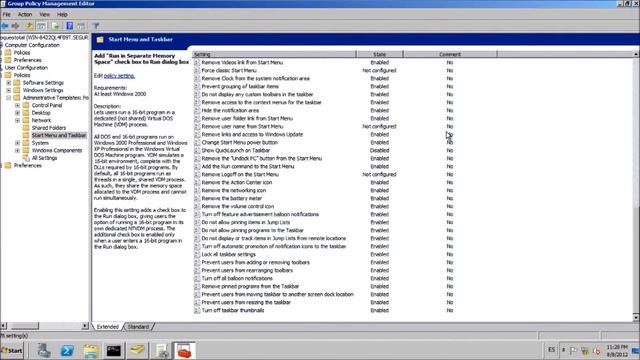This screenshot has height=360, width=640.
Task: Select 'Remove Videos link from Start Menu' setting
Action: pyautogui.click(x=242, y=63)
